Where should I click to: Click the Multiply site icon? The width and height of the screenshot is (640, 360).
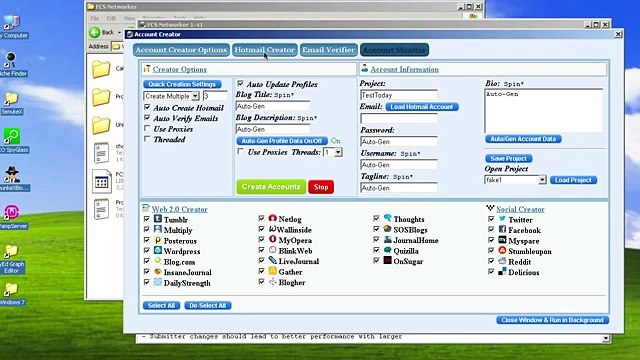click(x=158, y=229)
